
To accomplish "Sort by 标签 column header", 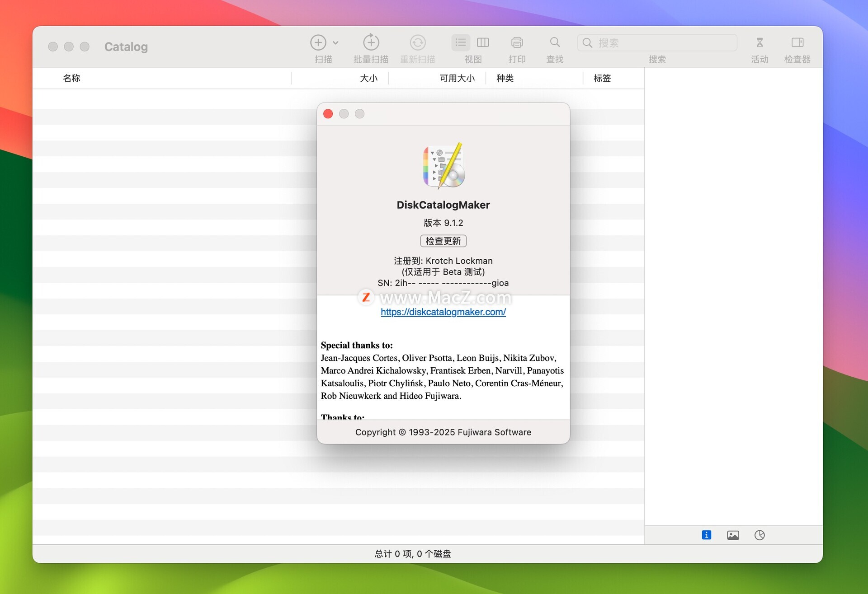I will point(602,78).
